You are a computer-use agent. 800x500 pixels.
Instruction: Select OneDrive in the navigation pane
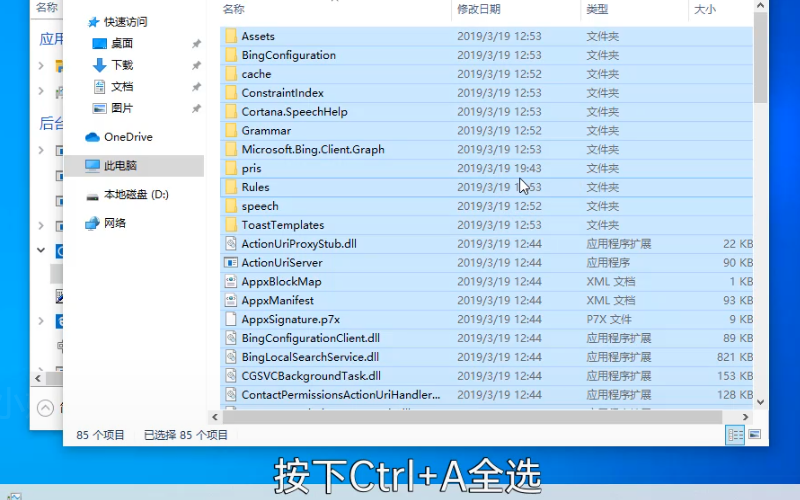coord(127,137)
